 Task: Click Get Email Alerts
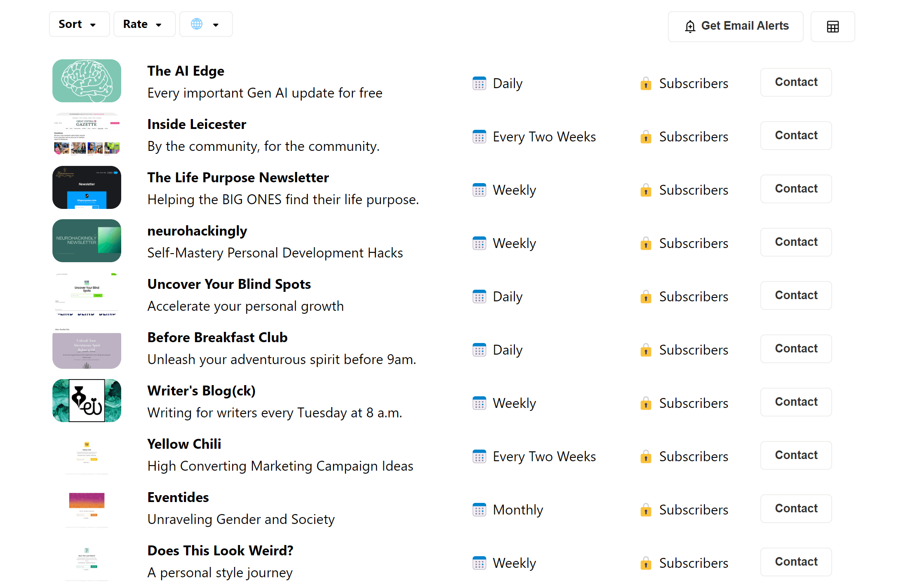pos(735,26)
